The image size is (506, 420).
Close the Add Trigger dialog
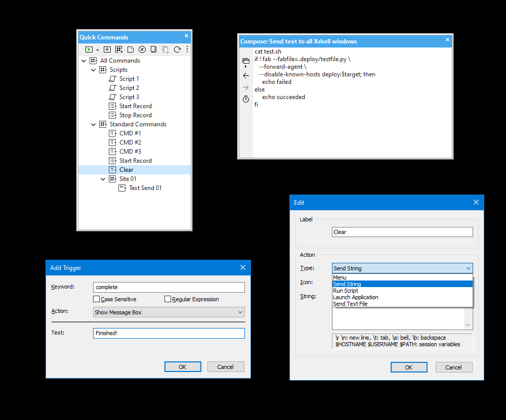point(243,267)
